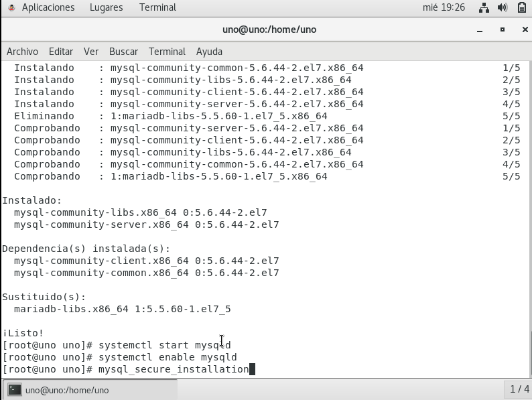Open the Editar menu
532x400 pixels.
pyautogui.click(x=61, y=52)
